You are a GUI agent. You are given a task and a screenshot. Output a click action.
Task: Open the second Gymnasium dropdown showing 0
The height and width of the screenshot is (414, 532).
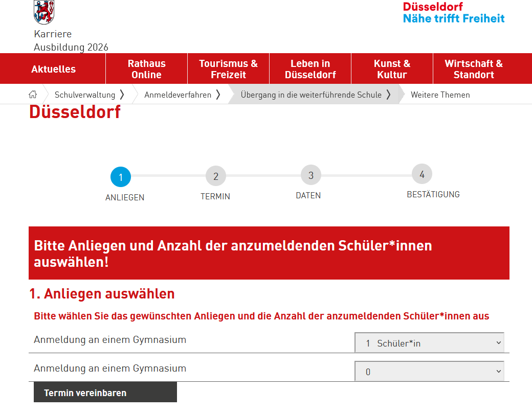429,372
